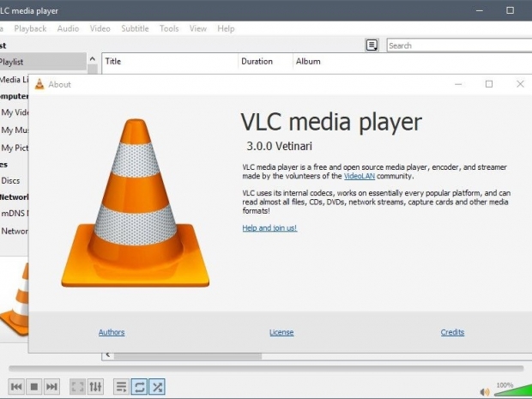Viewport: 532px width, 399px height.
Task: Toggle fullscreen video mode
Action: pos(78,387)
